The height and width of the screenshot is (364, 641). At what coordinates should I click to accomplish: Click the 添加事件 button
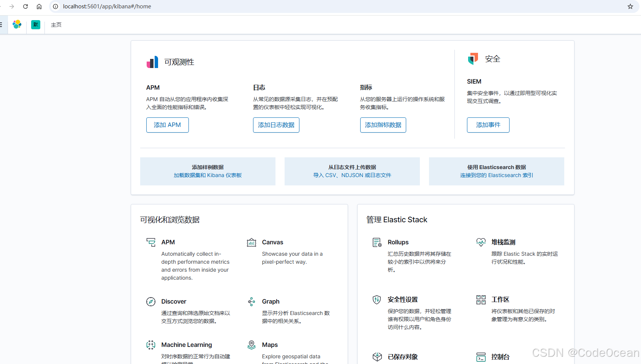coord(488,125)
